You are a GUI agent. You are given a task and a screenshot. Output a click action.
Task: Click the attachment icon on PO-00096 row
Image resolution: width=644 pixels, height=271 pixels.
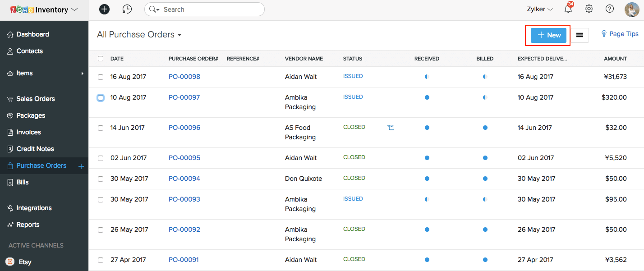coord(391,128)
